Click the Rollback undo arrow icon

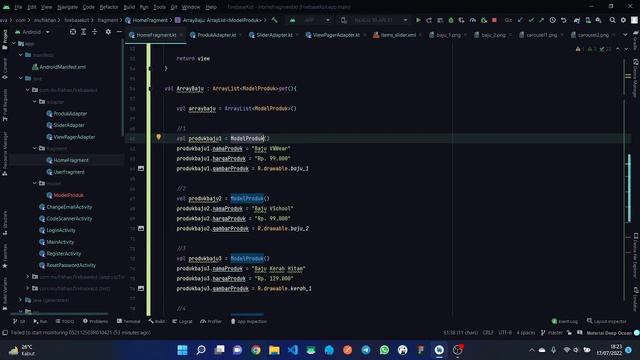click(x=563, y=20)
